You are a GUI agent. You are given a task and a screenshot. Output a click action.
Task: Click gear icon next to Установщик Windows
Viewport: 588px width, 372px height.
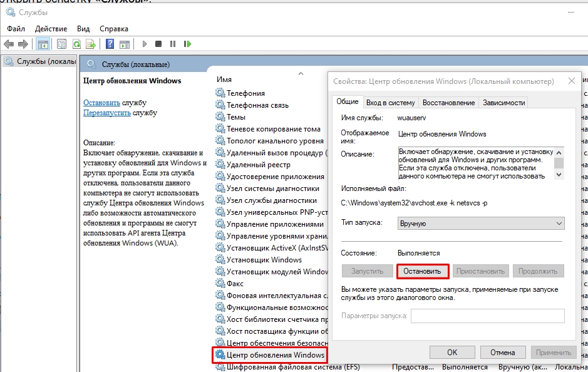pyautogui.click(x=220, y=259)
